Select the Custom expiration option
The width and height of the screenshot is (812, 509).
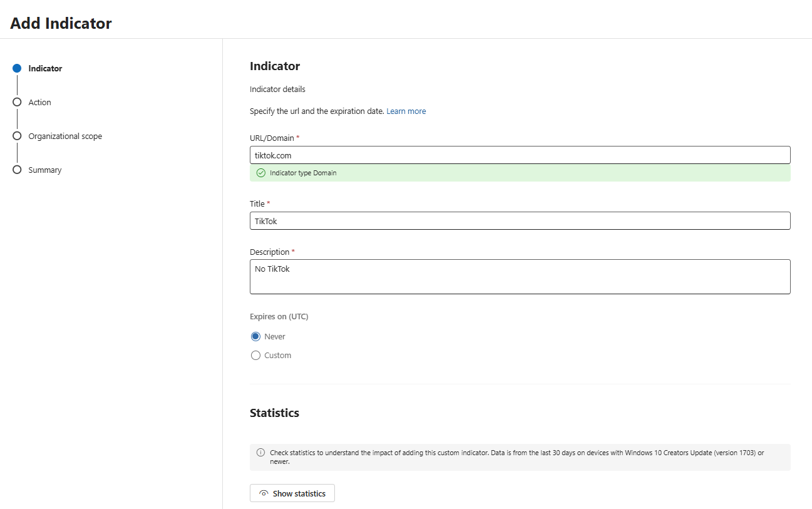click(x=255, y=355)
